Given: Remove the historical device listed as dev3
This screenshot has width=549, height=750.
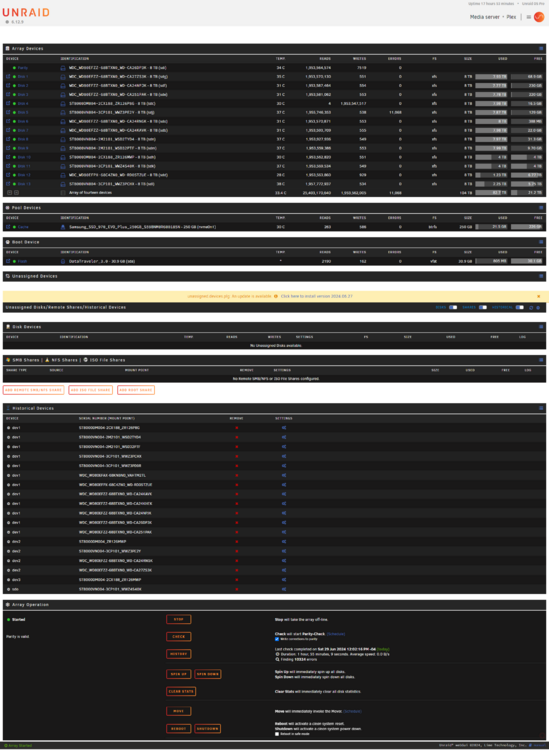Looking at the screenshot, I should tap(237, 580).
